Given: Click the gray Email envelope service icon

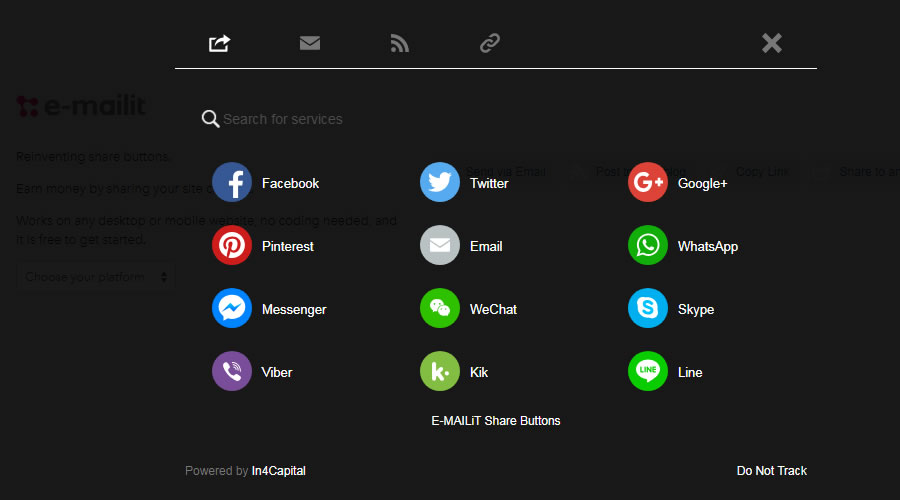Looking at the screenshot, I should point(440,246).
